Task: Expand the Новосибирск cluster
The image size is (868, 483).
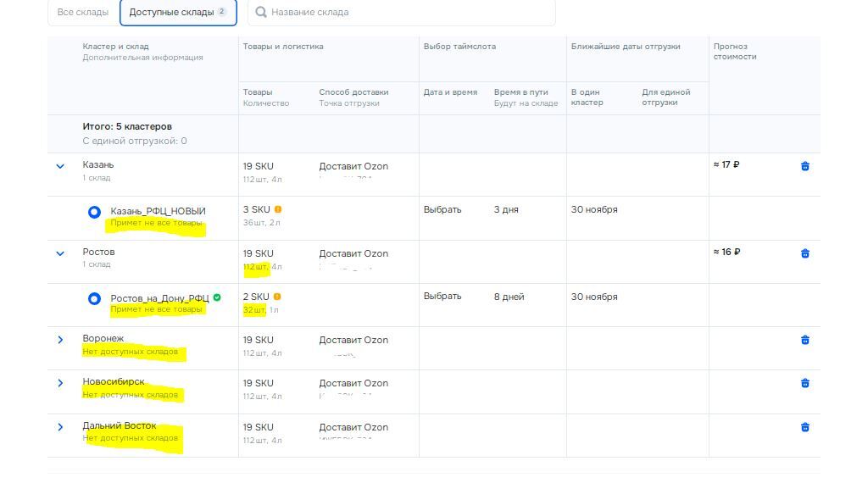Action: point(60,383)
